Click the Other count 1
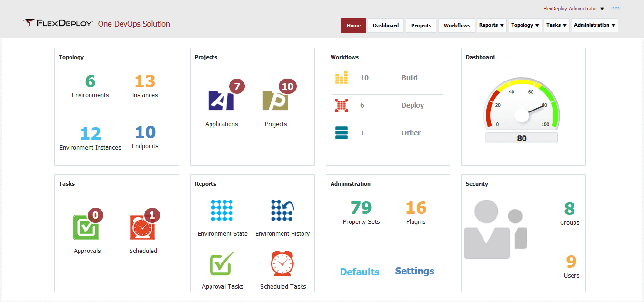 click(362, 133)
